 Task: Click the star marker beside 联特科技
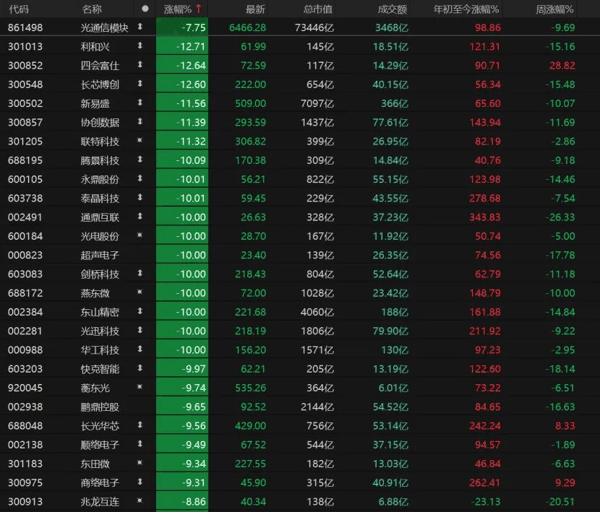pos(140,140)
